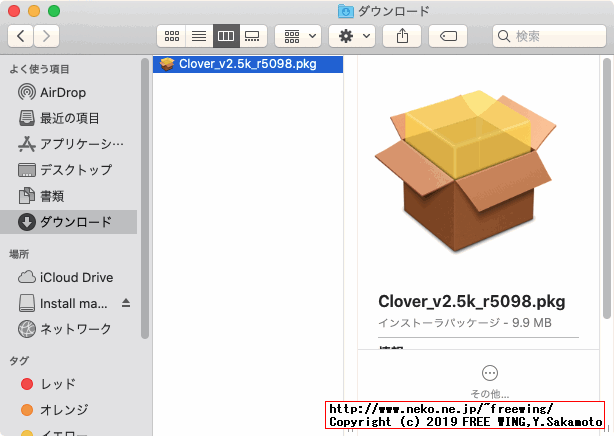Screen dimensions: 614x436
Task: Open ネットワーク in the sidebar
Action: (69, 329)
